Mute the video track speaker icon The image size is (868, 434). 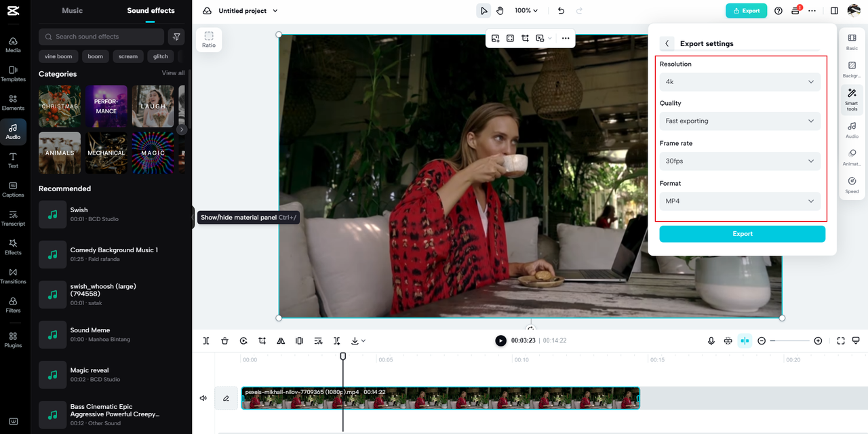[203, 398]
